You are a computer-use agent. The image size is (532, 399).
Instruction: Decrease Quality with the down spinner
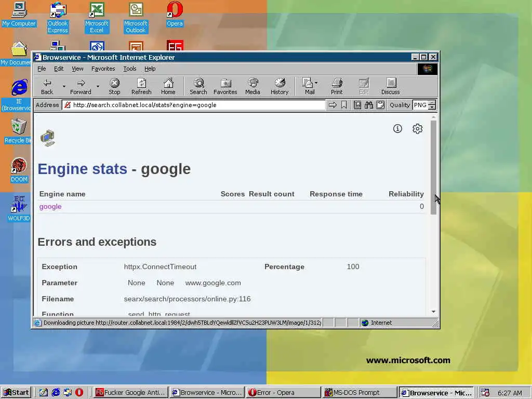[x=432, y=107]
